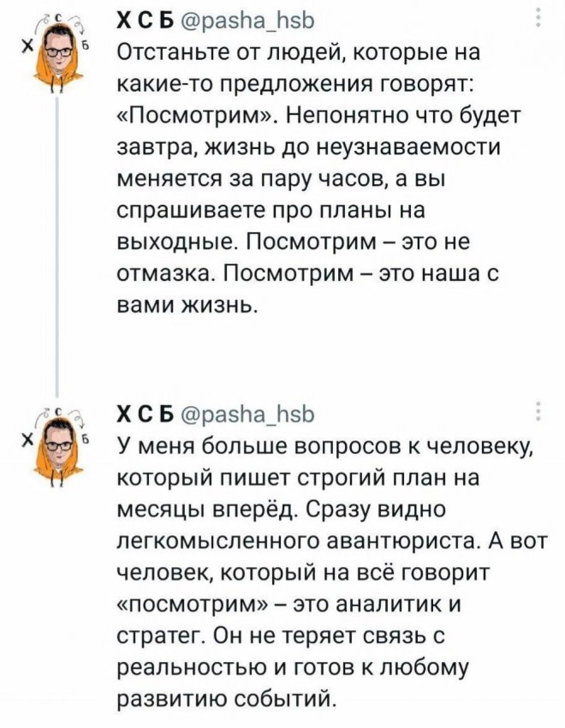Click last line «вами жизнь.» of first tweet
This screenshot has height=728, width=565.
pyautogui.click(x=187, y=305)
